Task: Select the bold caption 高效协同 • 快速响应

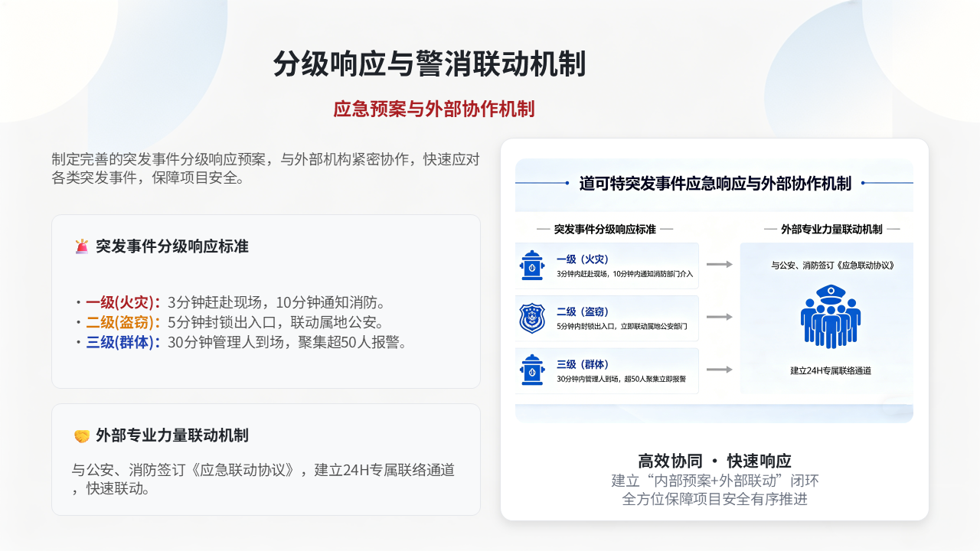Action: (x=714, y=461)
